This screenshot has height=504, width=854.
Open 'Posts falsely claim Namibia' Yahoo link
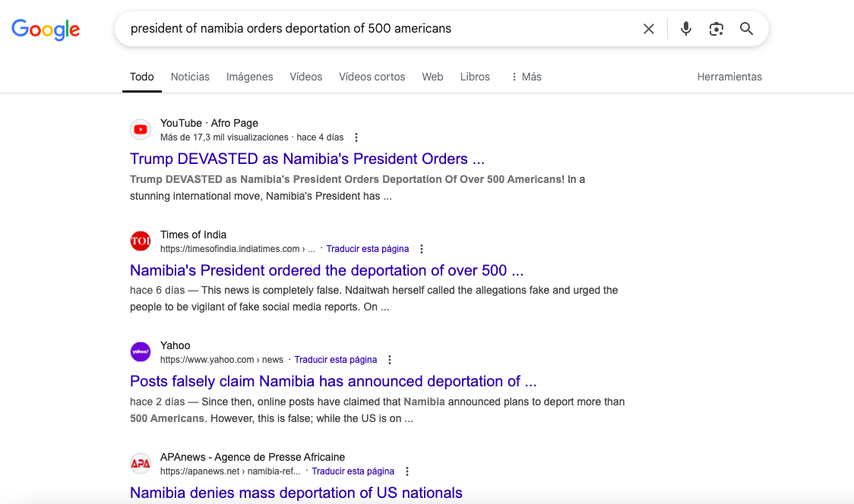(x=333, y=381)
